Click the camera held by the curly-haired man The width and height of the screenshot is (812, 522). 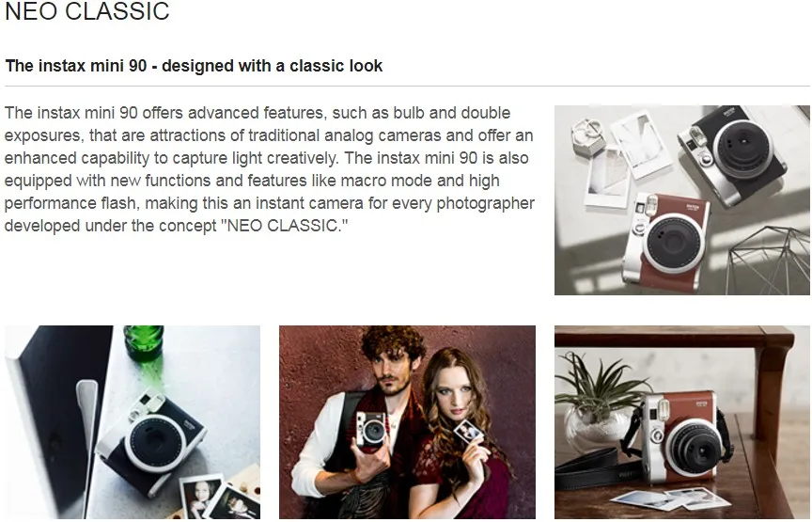pyautogui.click(x=371, y=429)
